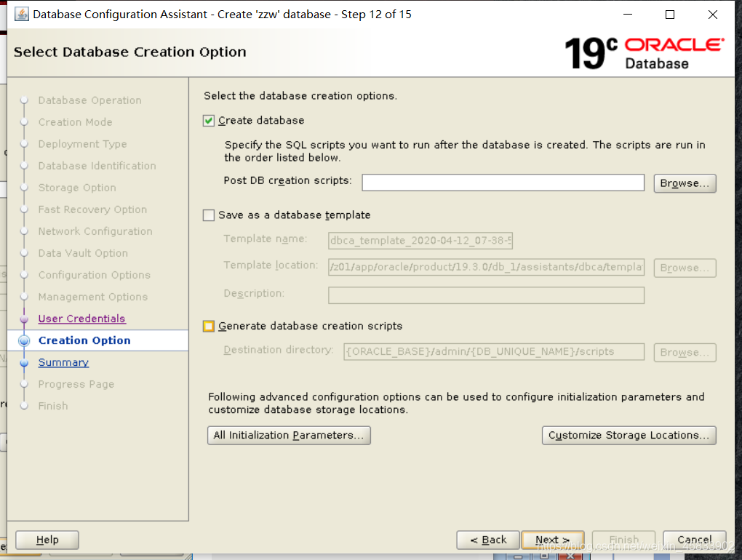Screen dimensions: 742x560
Task: Click Browse next to Destination directory
Action: click(x=685, y=353)
